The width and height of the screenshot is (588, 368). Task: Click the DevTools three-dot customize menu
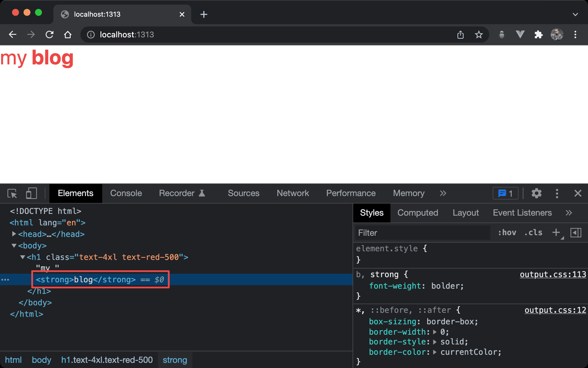point(557,193)
